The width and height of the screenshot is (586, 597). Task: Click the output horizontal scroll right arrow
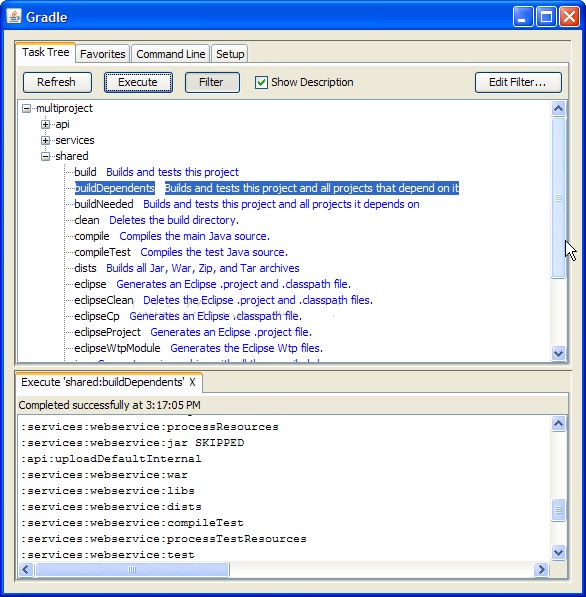click(x=541, y=570)
